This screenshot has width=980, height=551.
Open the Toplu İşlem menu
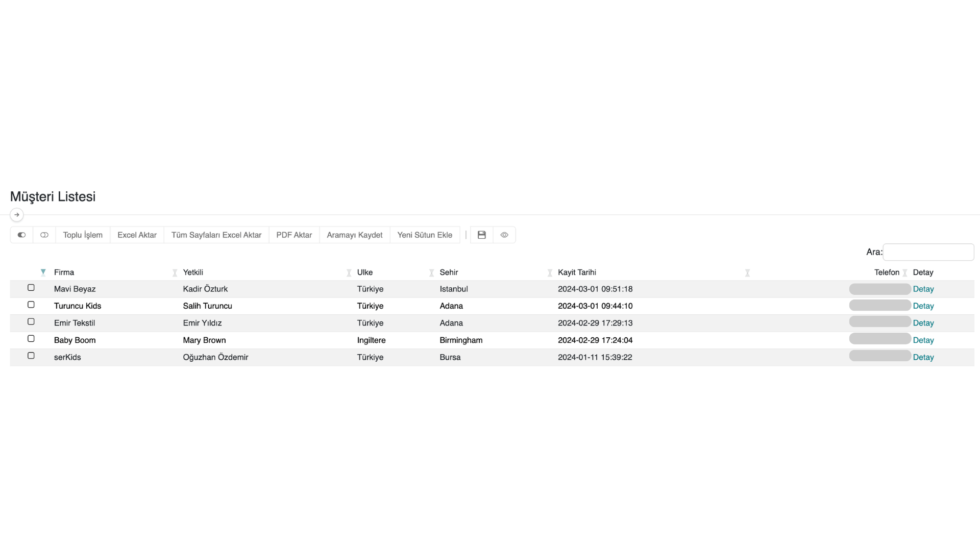(83, 235)
